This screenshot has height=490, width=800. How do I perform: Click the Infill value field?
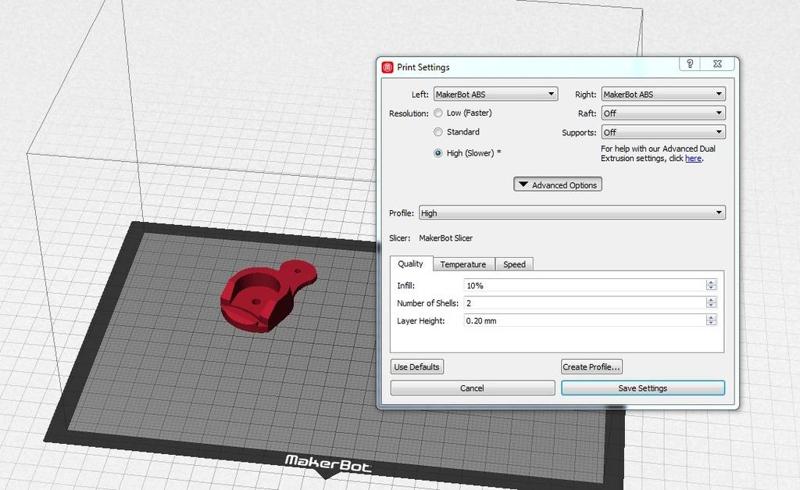[x=585, y=285]
